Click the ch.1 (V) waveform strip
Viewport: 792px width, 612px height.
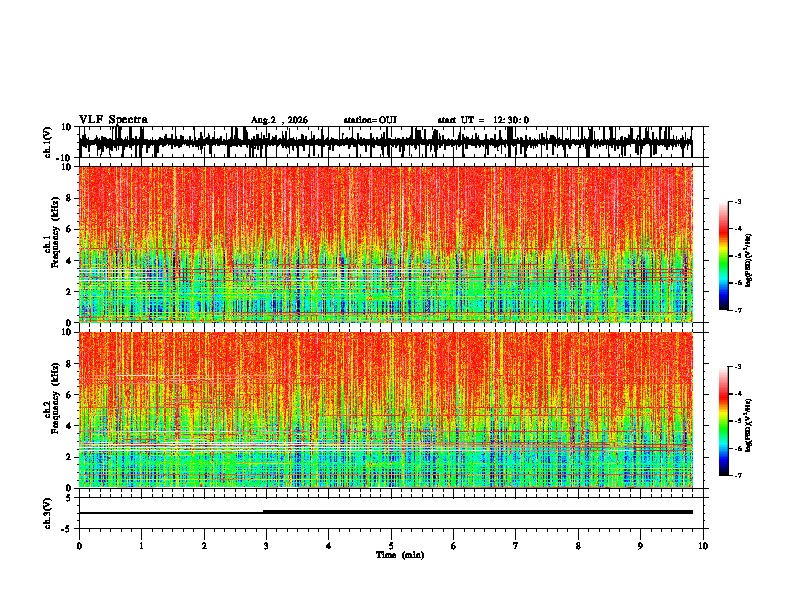tap(386, 142)
